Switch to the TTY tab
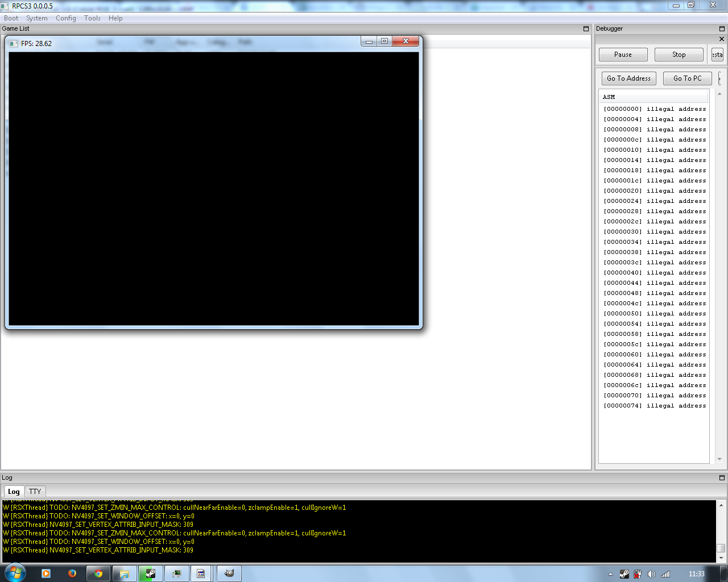This screenshot has width=728, height=582. [x=35, y=492]
